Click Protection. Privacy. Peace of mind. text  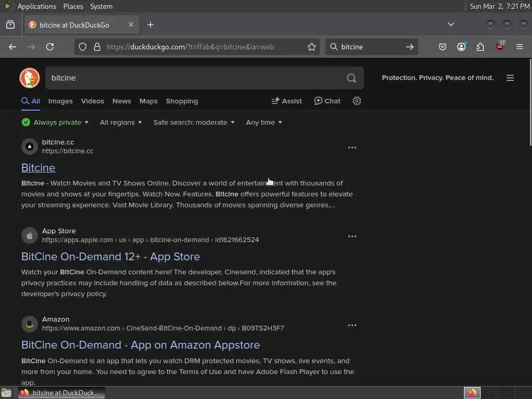(437, 78)
